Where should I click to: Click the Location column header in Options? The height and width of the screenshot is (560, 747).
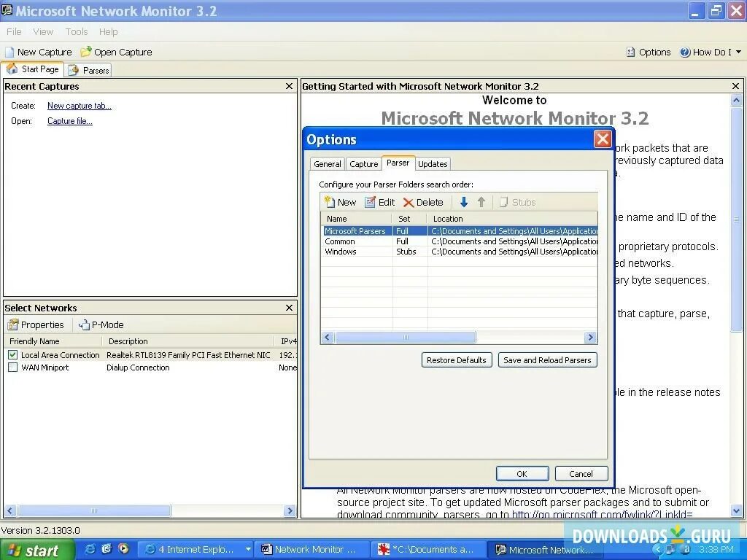click(513, 219)
